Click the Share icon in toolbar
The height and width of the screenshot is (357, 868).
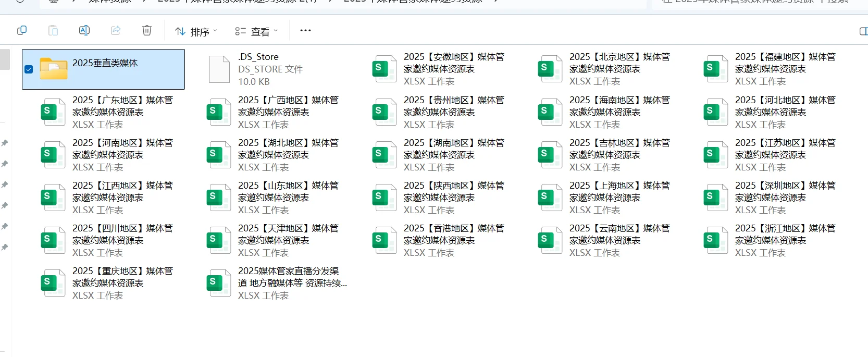(x=116, y=31)
